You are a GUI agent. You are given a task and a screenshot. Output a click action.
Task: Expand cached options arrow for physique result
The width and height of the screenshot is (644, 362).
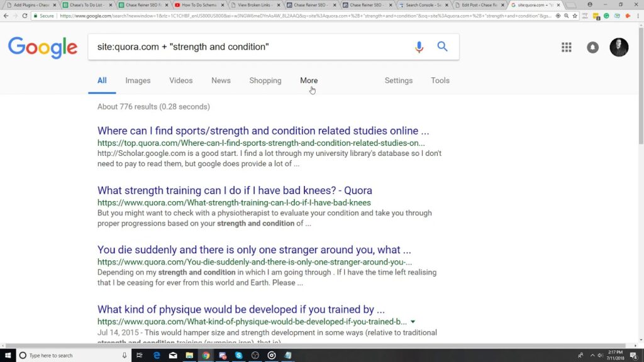pos(413,322)
